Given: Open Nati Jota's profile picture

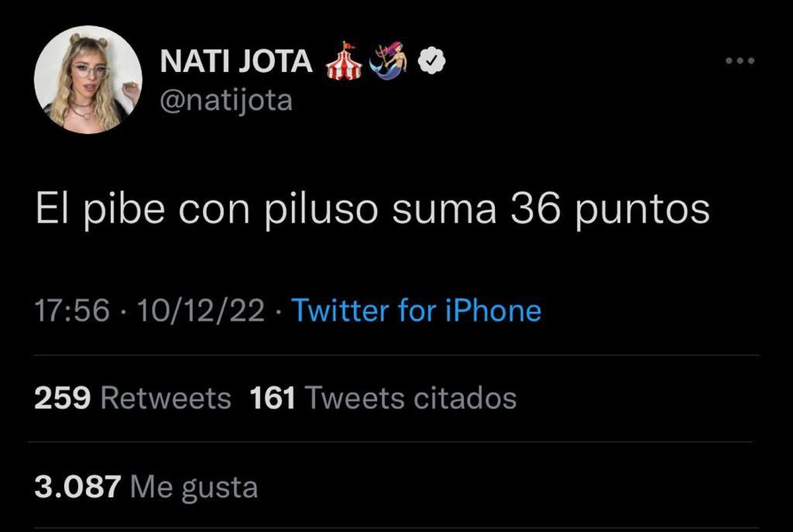Looking at the screenshot, I should point(88,80).
